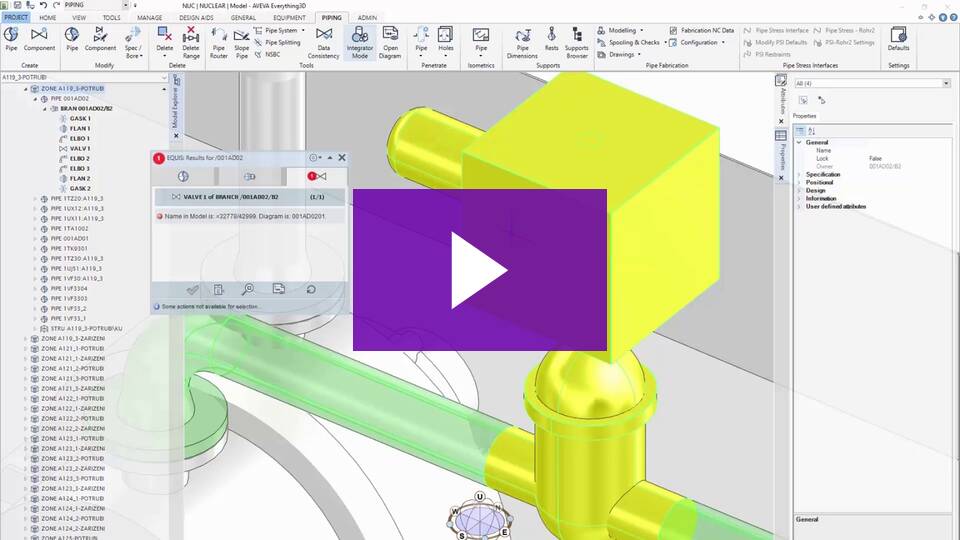The width and height of the screenshot is (960, 540).
Task: Switch to the EQUIPMENT ribbon tab
Action: tap(289, 18)
